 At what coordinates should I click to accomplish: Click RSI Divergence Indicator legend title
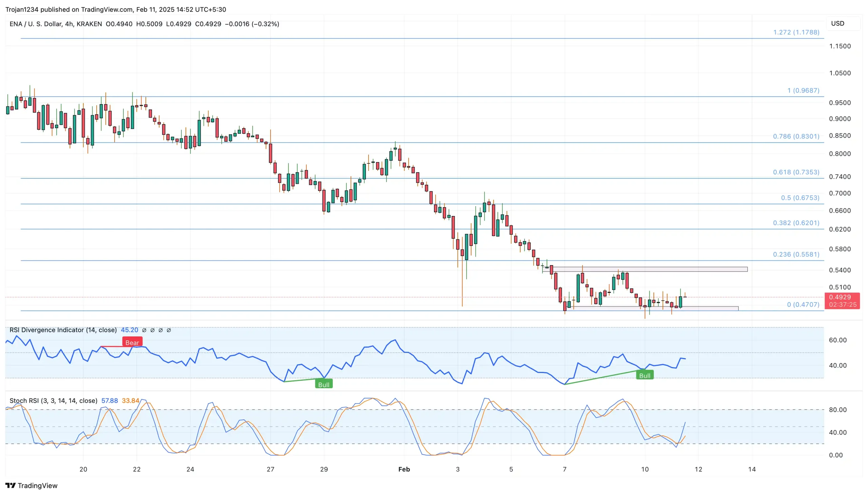point(63,330)
